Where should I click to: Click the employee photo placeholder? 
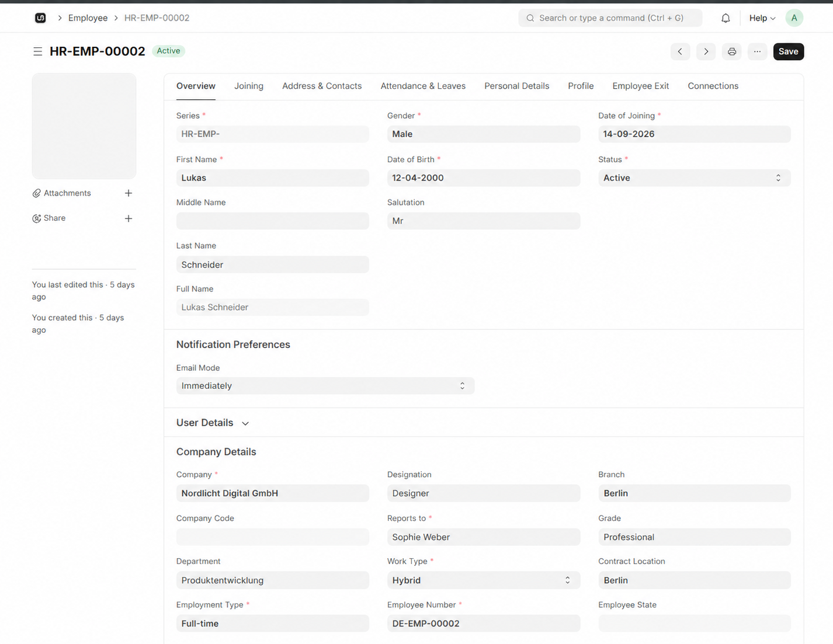pos(84,126)
